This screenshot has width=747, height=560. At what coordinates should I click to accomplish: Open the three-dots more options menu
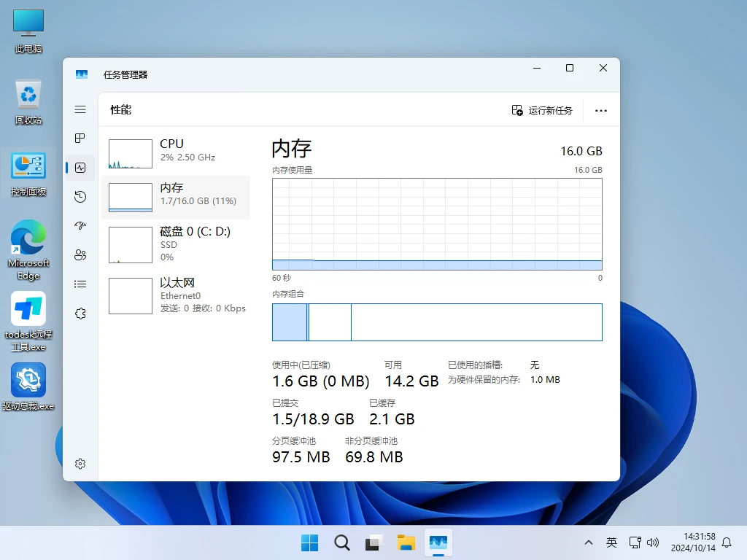pos(601,111)
